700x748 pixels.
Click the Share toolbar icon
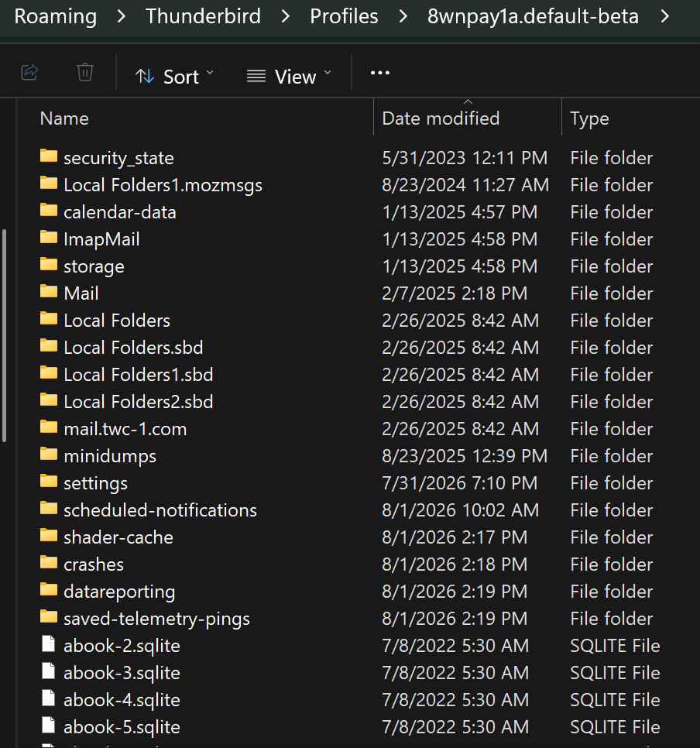[x=29, y=73]
